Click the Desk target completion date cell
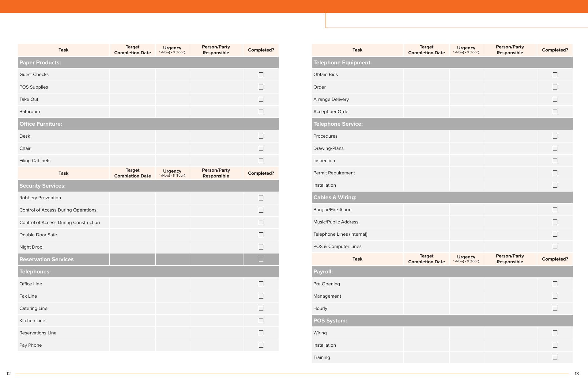588x381 pixels. pos(132,136)
